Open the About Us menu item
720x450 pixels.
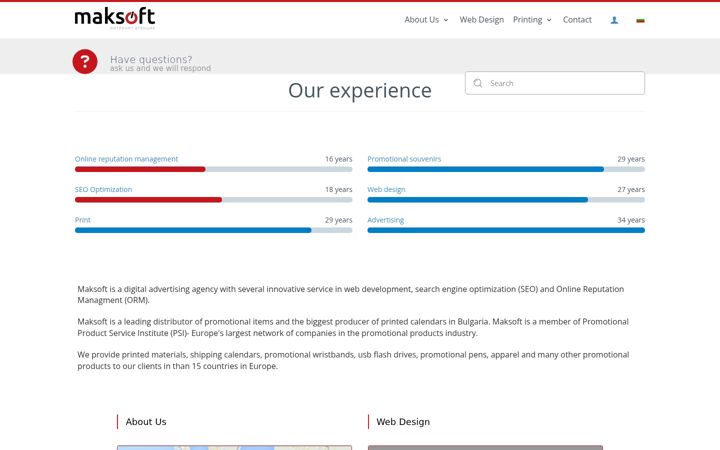point(422,20)
